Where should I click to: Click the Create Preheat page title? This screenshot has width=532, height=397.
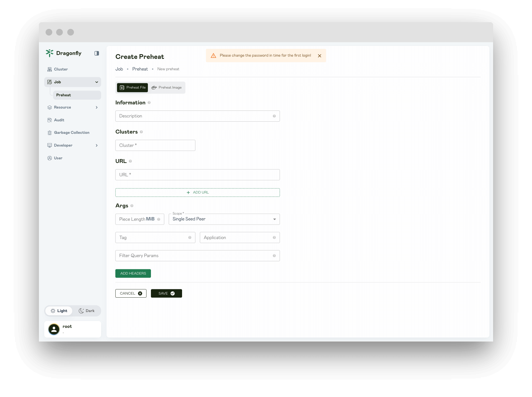point(140,57)
